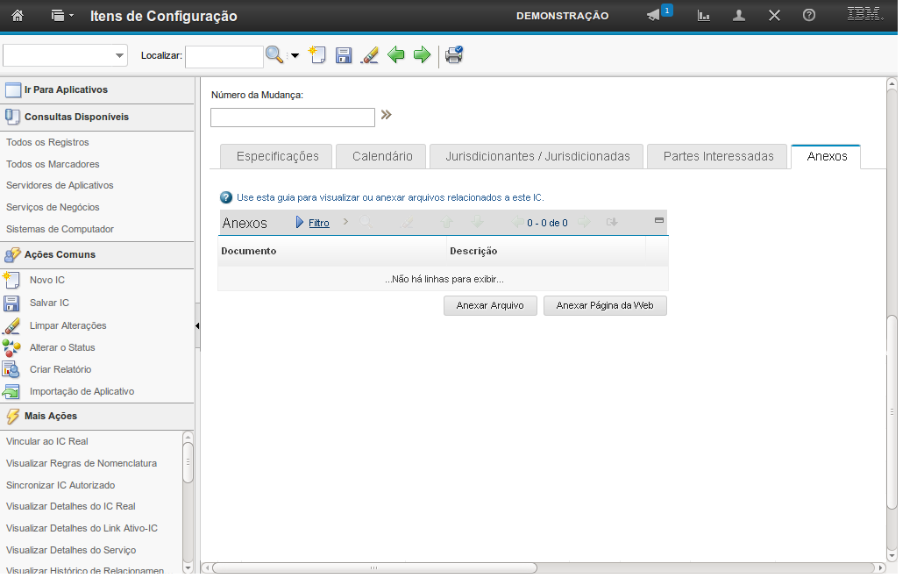Go to previous record with left green arrow

tap(396, 55)
